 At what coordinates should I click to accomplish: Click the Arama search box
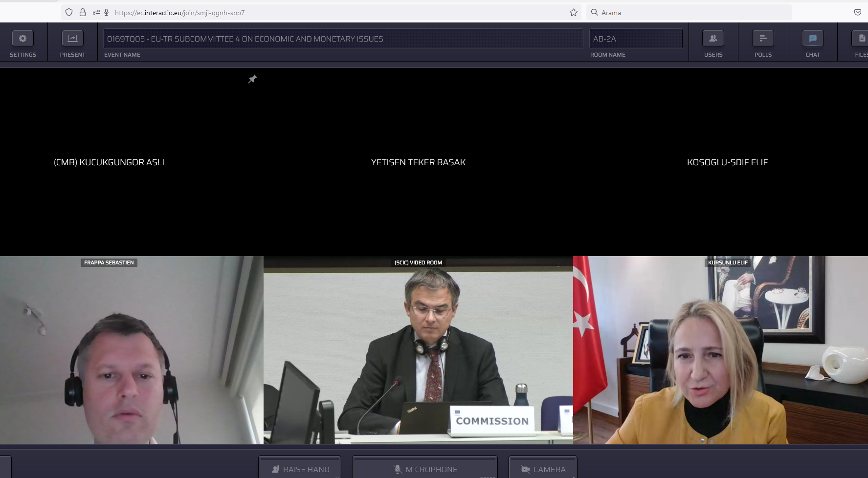[x=690, y=13]
